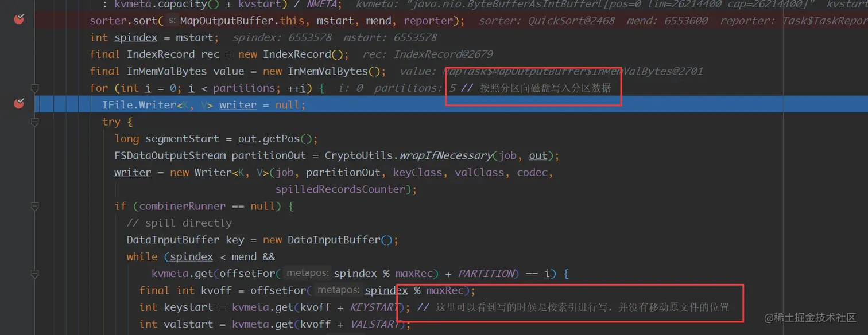Click MapOutputBuffer.this argument
This screenshot has height=335, width=868.
click(243, 21)
